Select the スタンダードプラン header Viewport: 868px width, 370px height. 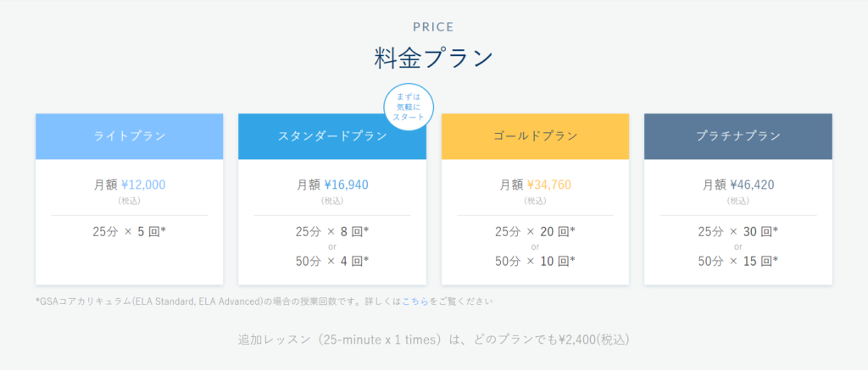(332, 136)
